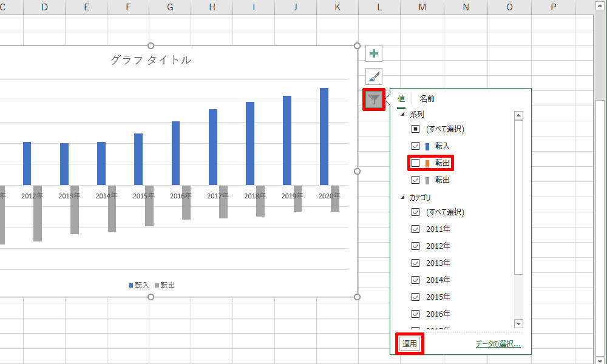Select the 転入 legend entry in chart
This screenshot has width=607, height=364.
[139, 285]
